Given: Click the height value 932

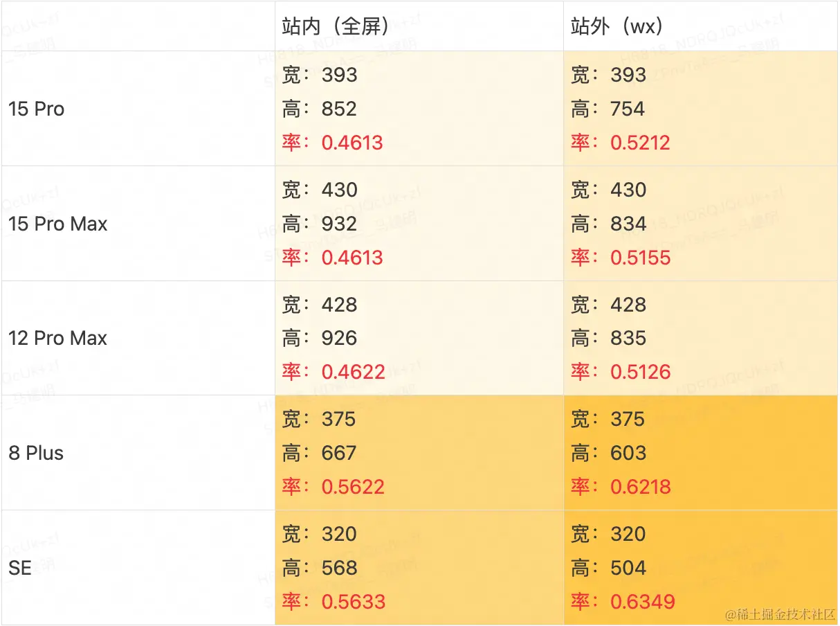Looking at the screenshot, I should 339,224.
